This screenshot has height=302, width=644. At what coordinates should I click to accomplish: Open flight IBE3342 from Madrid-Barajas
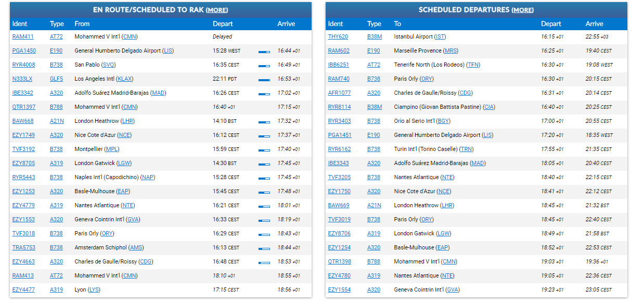coord(23,93)
